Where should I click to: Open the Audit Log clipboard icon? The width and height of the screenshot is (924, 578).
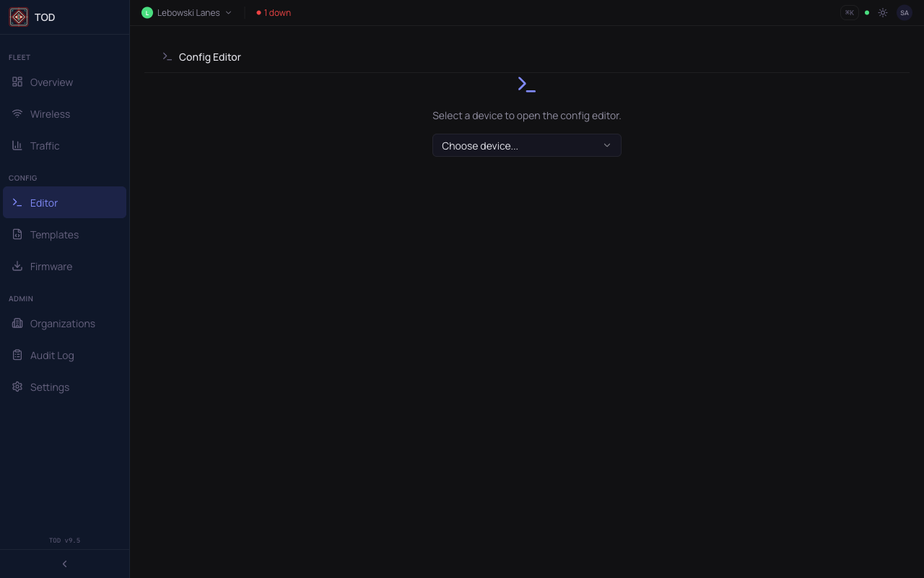point(17,355)
